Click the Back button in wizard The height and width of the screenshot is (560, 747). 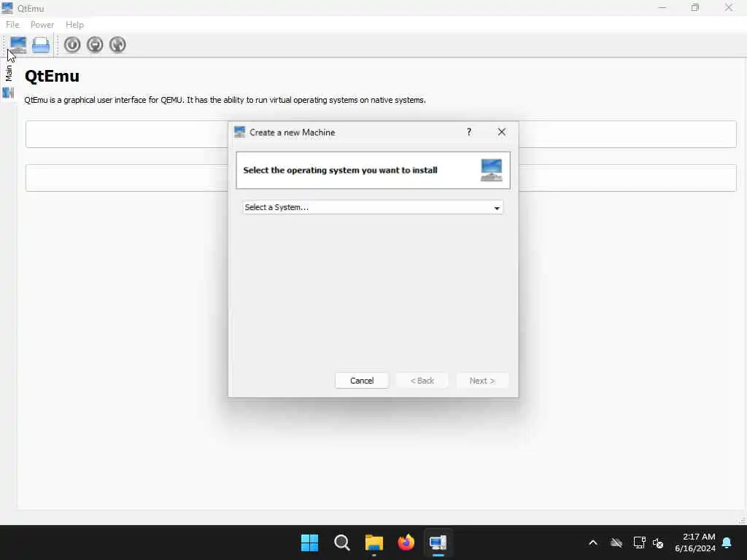point(422,381)
